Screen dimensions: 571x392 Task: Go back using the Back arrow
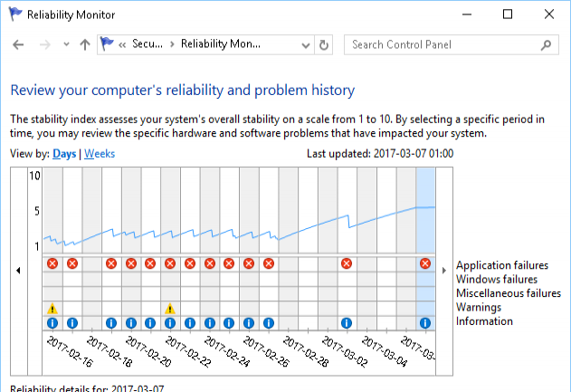tap(18, 44)
